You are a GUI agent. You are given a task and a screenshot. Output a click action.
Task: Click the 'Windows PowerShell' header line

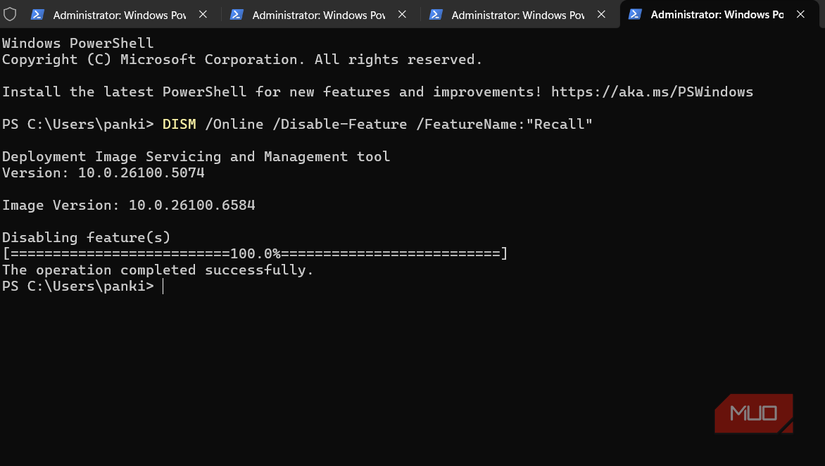pos(78,43)
